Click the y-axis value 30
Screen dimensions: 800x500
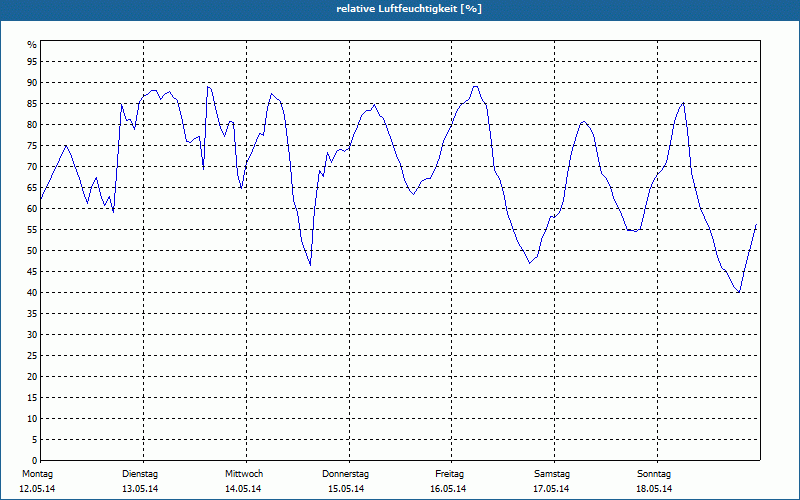32,334
